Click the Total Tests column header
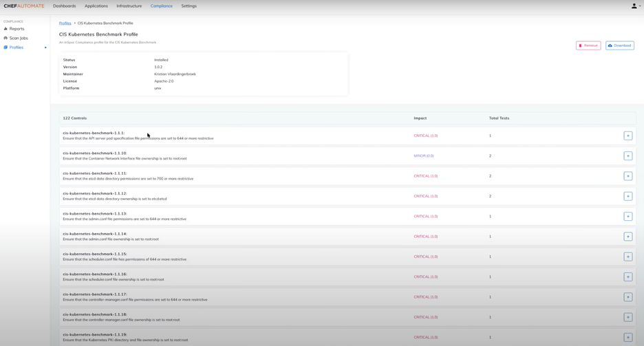This screenshot has width=644, height=346. pos(499,118)
